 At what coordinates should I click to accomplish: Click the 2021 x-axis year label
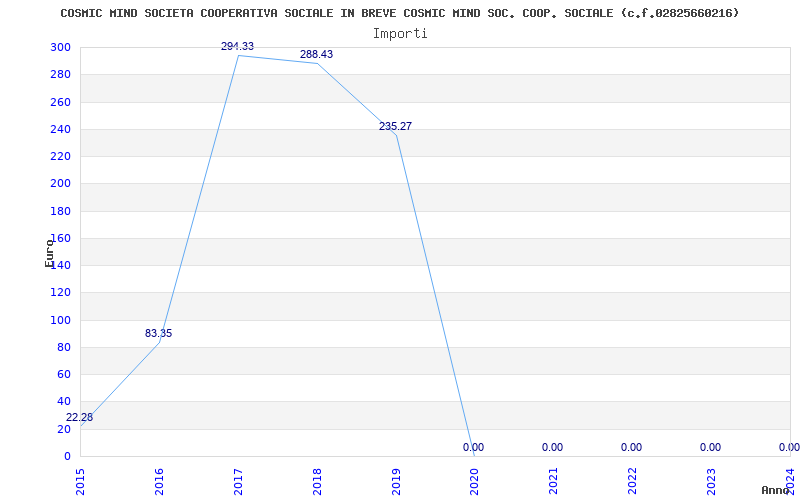(554, 481)
